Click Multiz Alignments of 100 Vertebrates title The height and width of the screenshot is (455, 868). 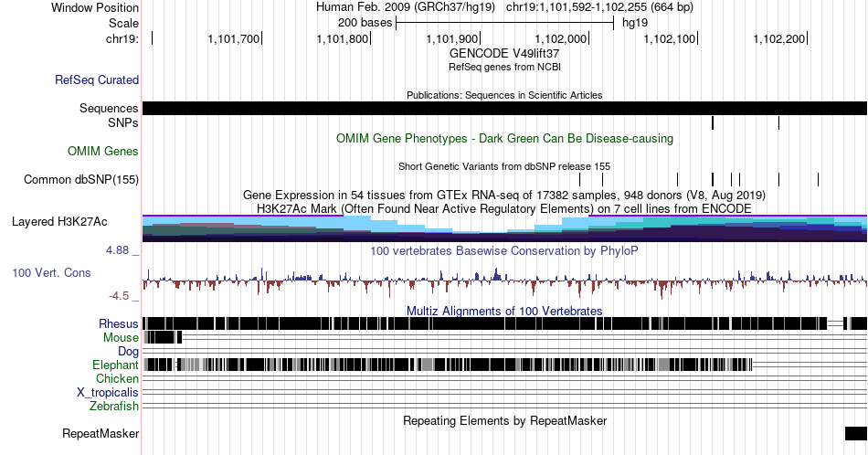pyautogui.click(x=504, y=311)
